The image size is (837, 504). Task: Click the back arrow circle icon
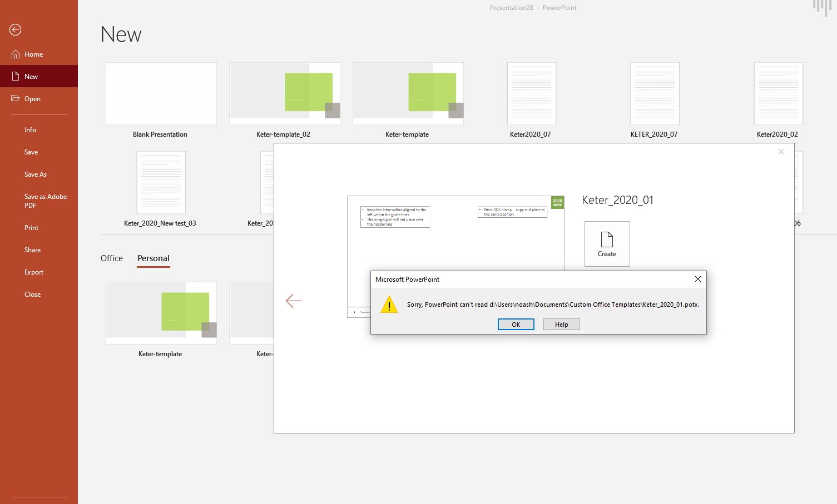tap(16, 30)
